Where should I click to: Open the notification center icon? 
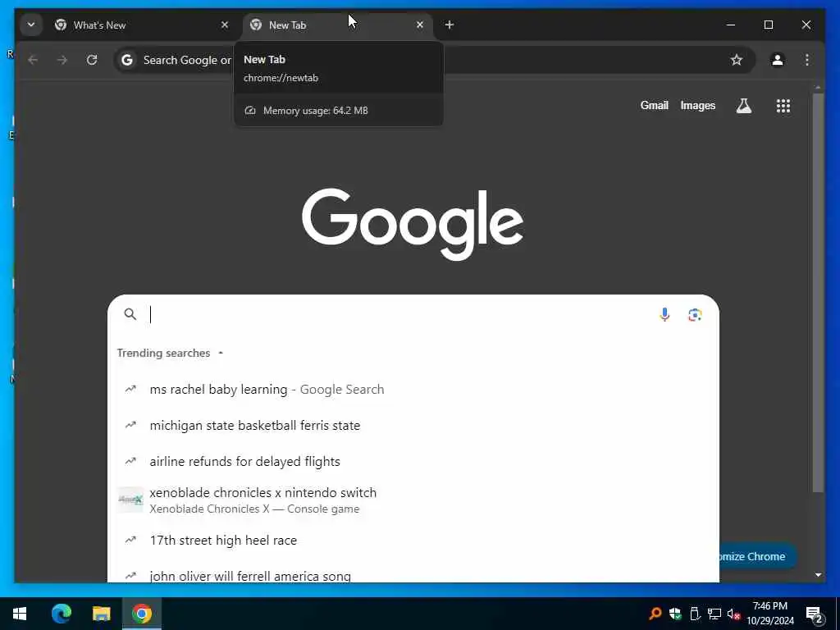point(814,614)
